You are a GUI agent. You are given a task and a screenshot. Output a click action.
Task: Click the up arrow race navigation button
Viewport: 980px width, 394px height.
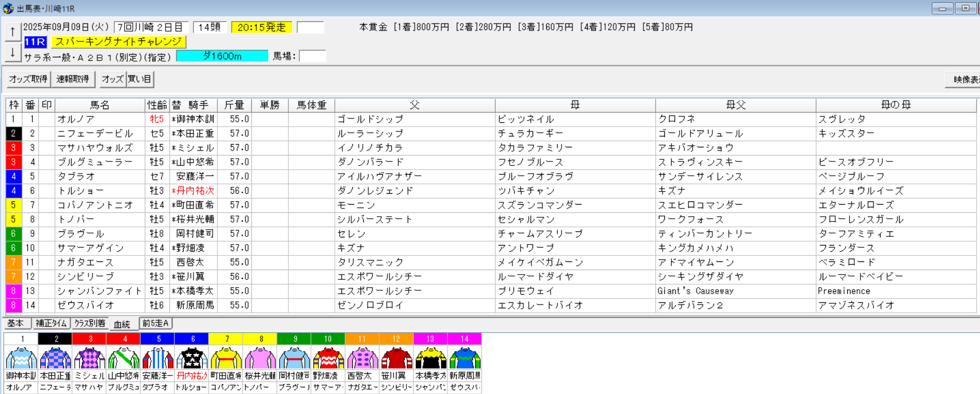click(13, 32)
